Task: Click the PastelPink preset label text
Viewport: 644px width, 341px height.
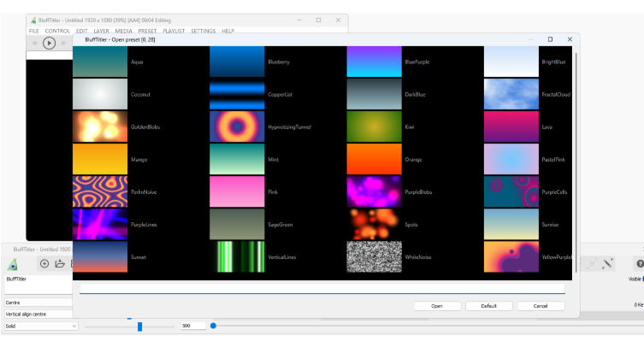Action: (x=553, y=160)
